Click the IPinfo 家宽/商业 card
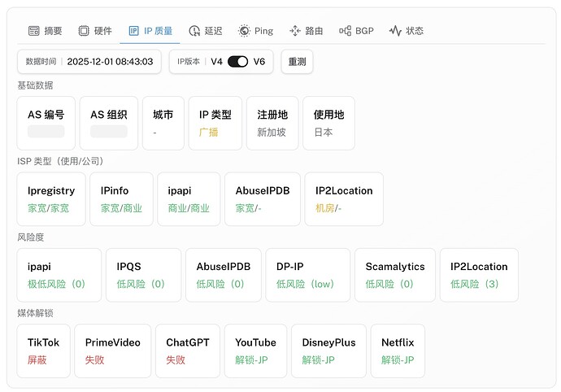 coord(121,198)
